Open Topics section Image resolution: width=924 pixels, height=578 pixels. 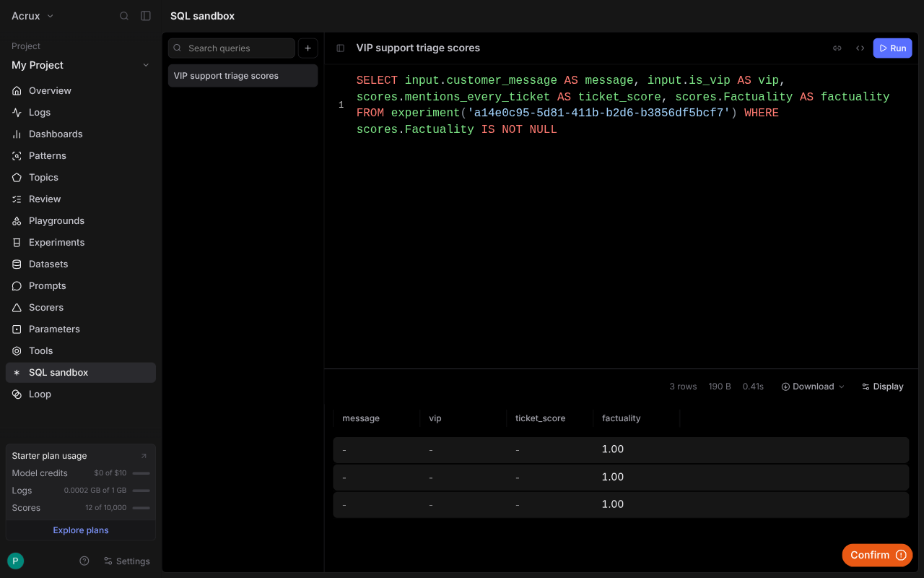pos(81,177)
